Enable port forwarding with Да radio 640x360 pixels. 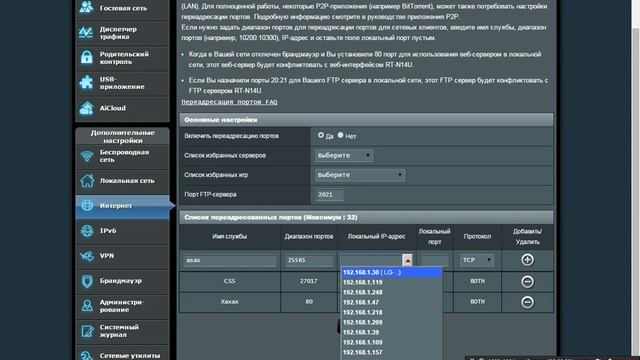point(321,135)
